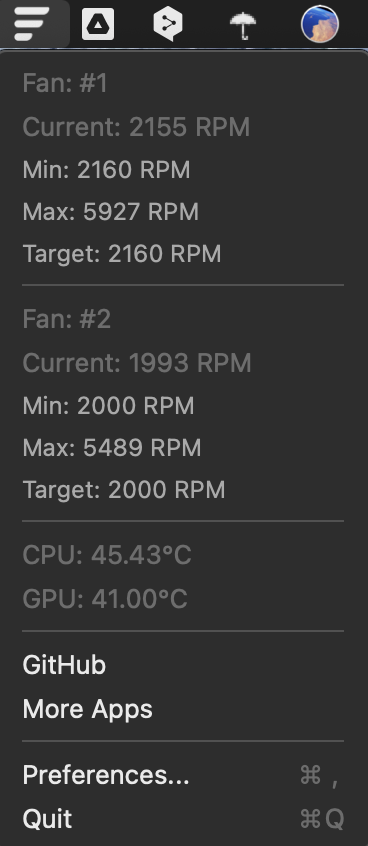
Task: Open the umbrella menu bar icon
Action: [243, 25]
